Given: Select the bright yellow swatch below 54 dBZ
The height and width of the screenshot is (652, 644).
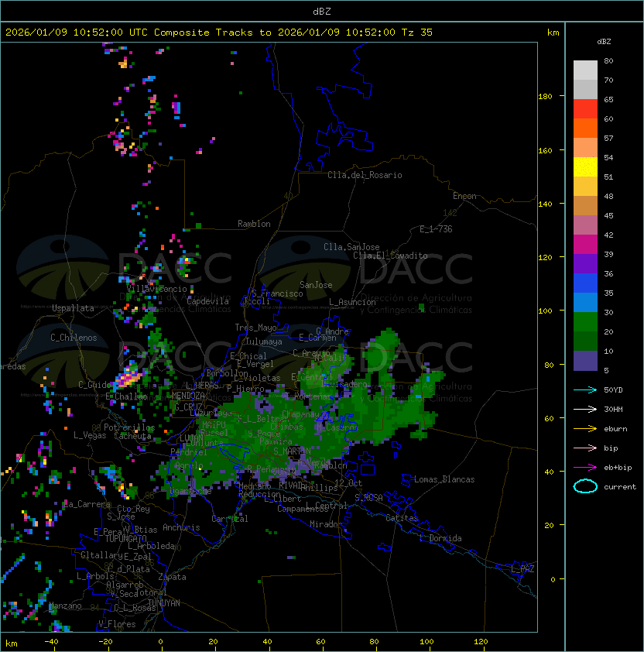Looking at the screenshot, I should coord(585,166).
